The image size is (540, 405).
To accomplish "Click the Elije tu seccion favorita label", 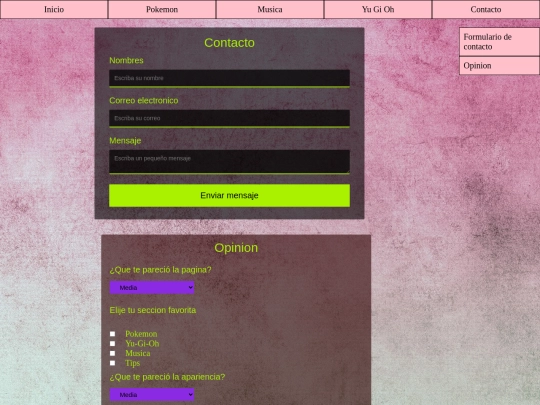I will 153,310.
